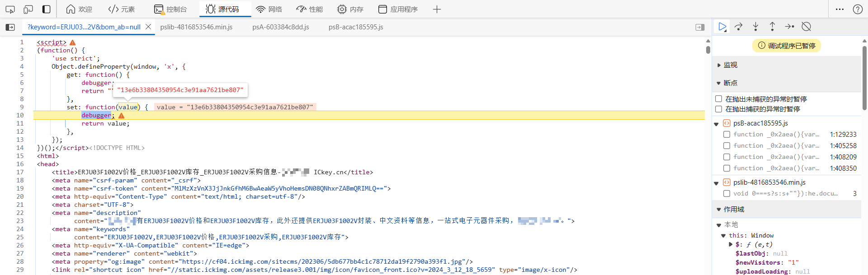Enable pause on caught exceptions checkbox
This screenshot has height=275, width=868.
[x=718, y=109]
